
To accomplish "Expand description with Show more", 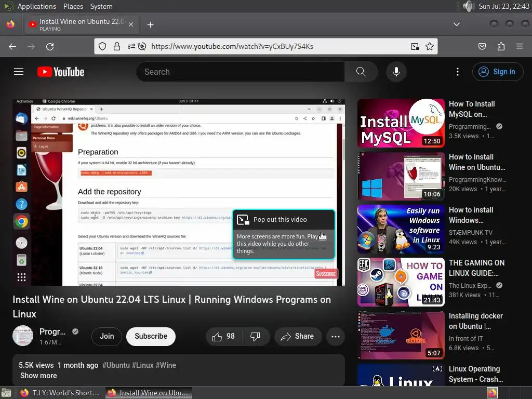I will click(x=38, y=376).
